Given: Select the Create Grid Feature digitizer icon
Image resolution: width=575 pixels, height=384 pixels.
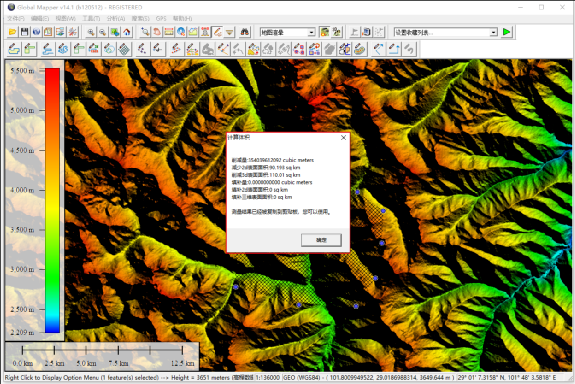Looking at the screenshot, I should pyautogui.click(x=125, y=49).
